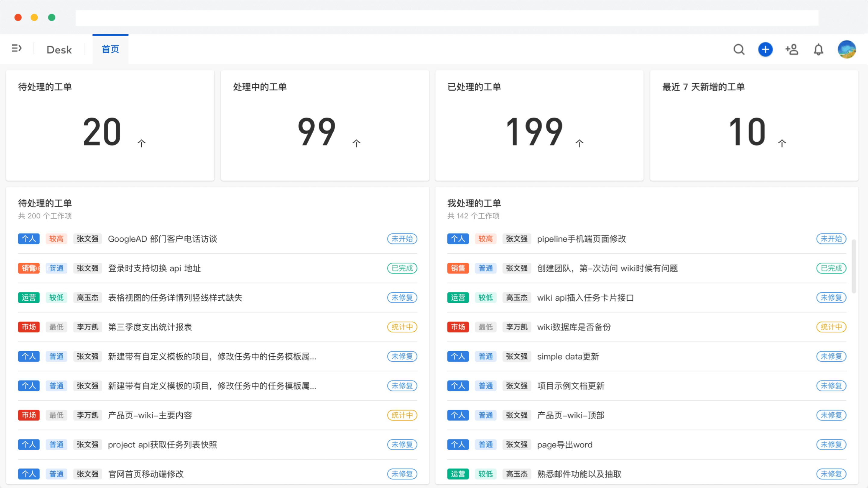Click the 较高 priority tag on pipeline ticket
The image size is (868, 488).
click(485, 239)
